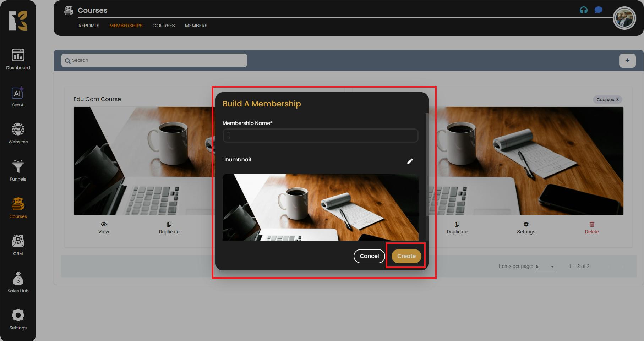Expand the Items per page dropdown

(552, 266)
